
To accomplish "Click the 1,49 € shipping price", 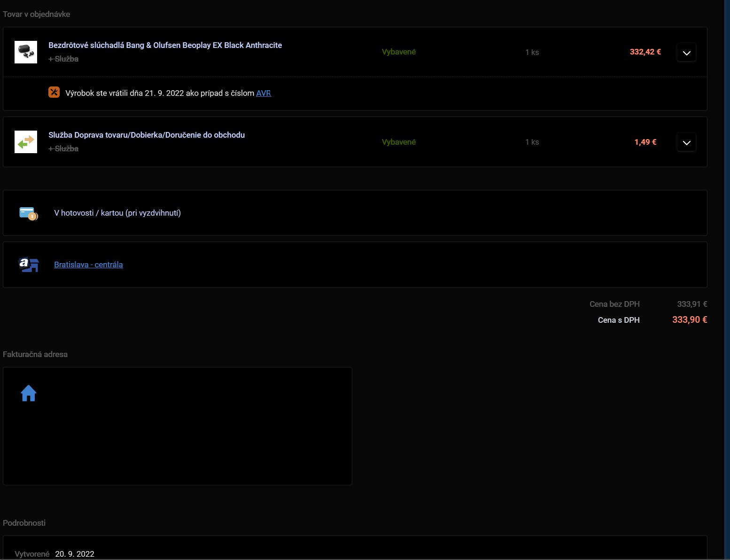I will [x=645, y=142].
